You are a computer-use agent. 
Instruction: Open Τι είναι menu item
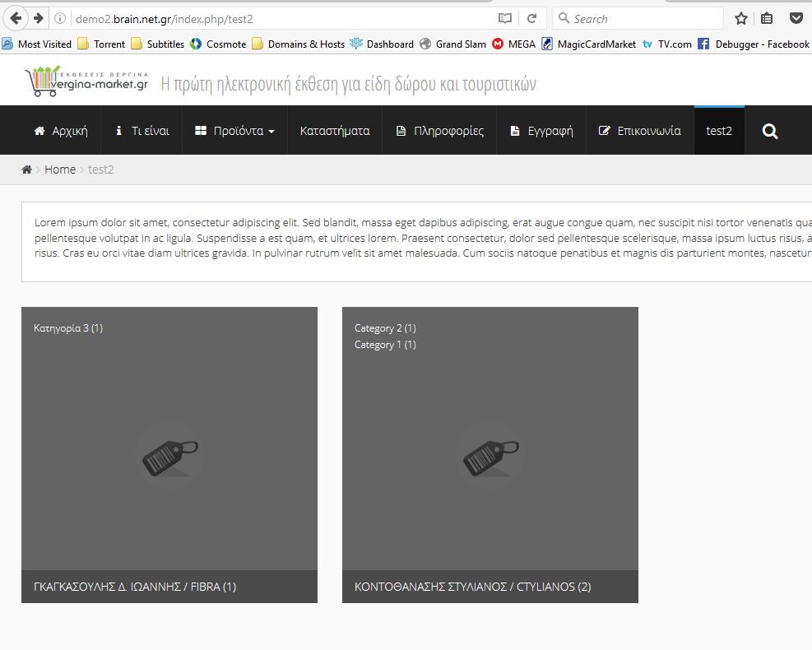click(142, 131)
